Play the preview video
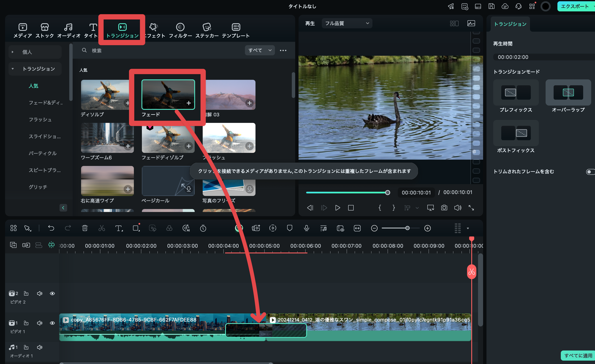 point(337,208)
